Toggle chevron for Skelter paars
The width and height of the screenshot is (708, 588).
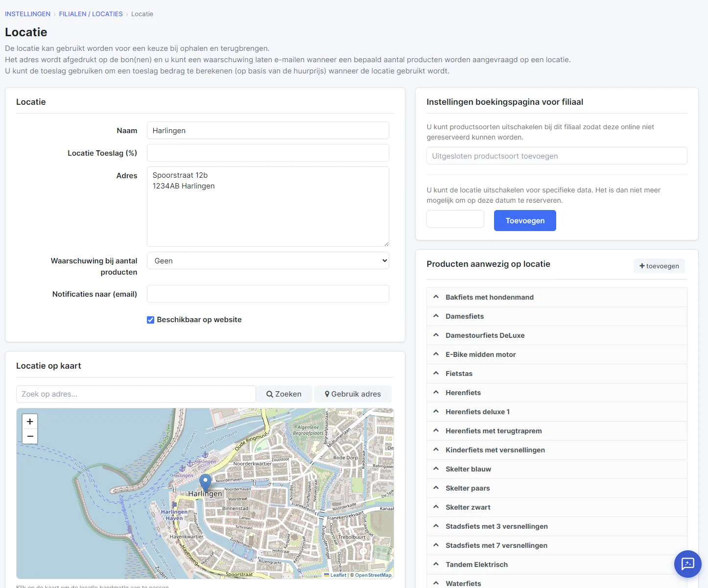pos(436,488)
